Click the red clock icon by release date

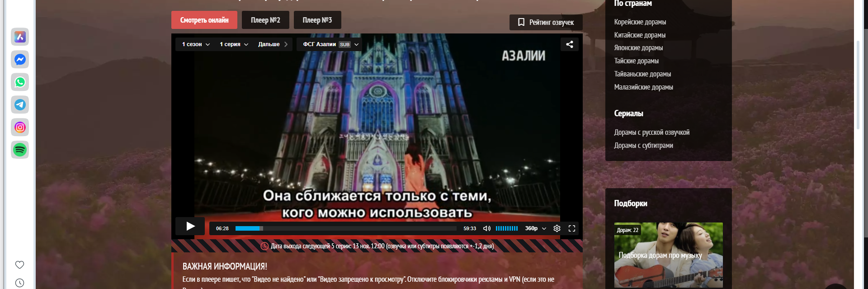pos(264,246)
